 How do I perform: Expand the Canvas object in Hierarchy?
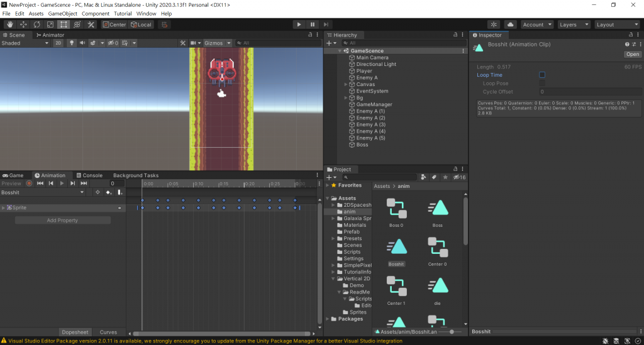(x=346, y=84)
